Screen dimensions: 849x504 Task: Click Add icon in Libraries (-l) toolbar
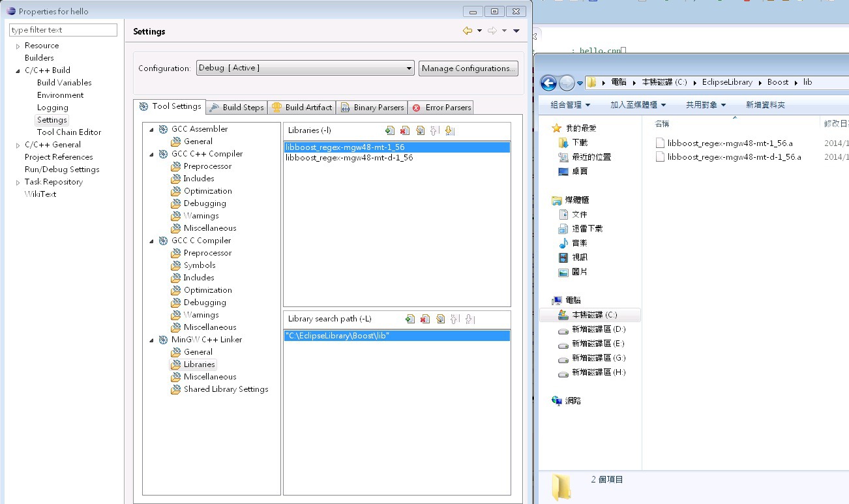coord(390,130)
